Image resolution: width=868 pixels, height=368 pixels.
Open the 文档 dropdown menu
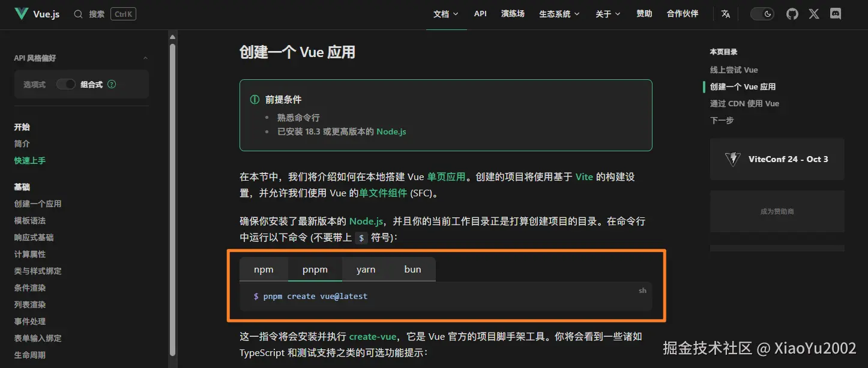[x=446, y=13]
